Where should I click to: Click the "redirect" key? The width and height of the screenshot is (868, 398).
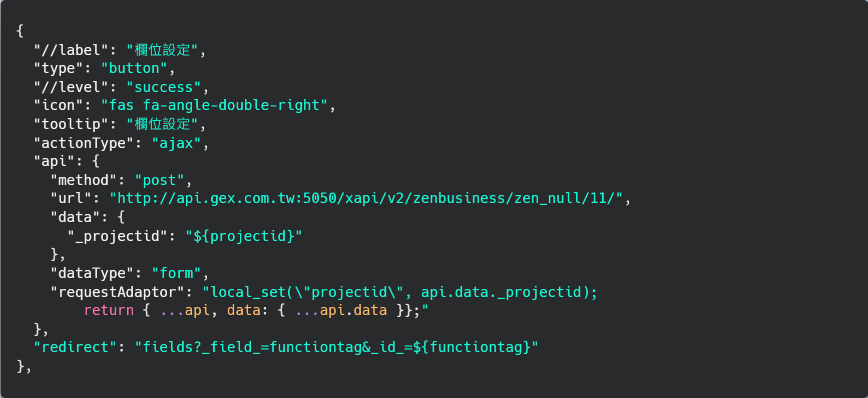pyautogui.click(x=75, y=347)
